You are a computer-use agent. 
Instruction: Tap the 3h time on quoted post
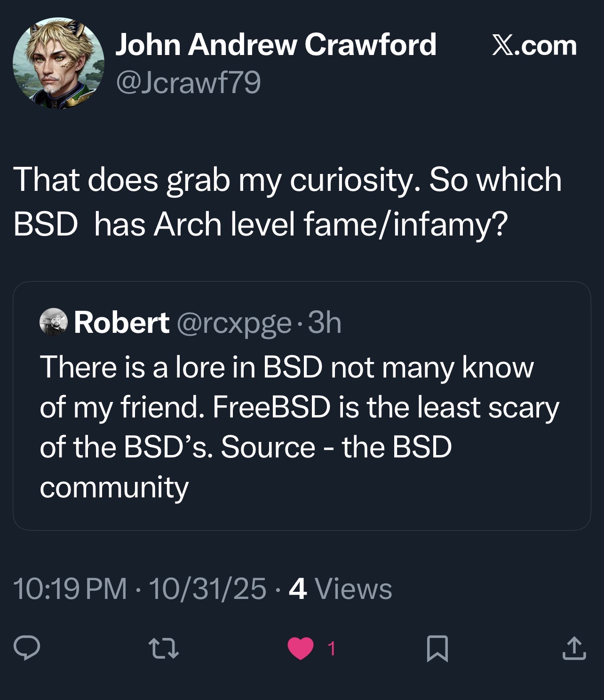325,323
